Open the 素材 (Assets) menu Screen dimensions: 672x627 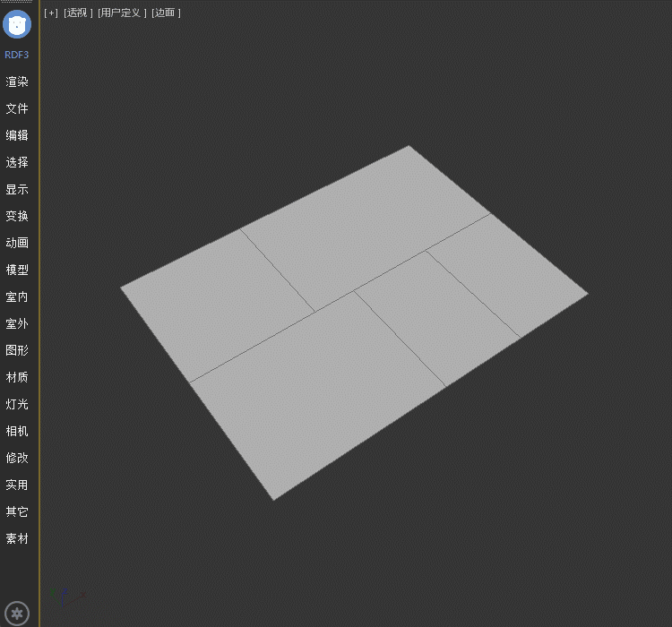tap(17, 538)
